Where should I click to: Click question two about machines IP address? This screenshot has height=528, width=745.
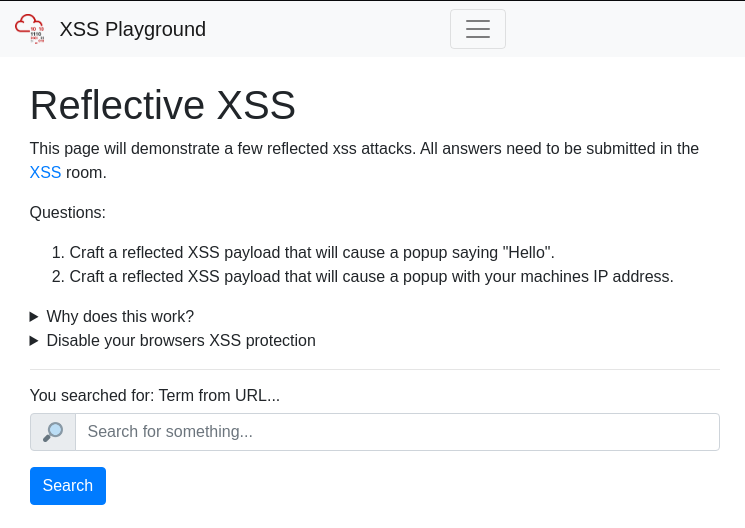[x=371, y=277]
